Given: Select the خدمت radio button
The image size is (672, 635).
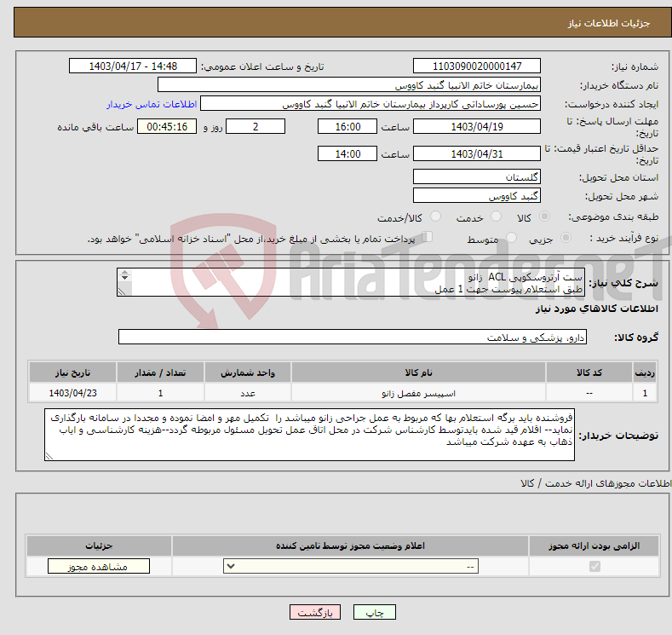Looking at the screenshot, I should tap(496, 216).
